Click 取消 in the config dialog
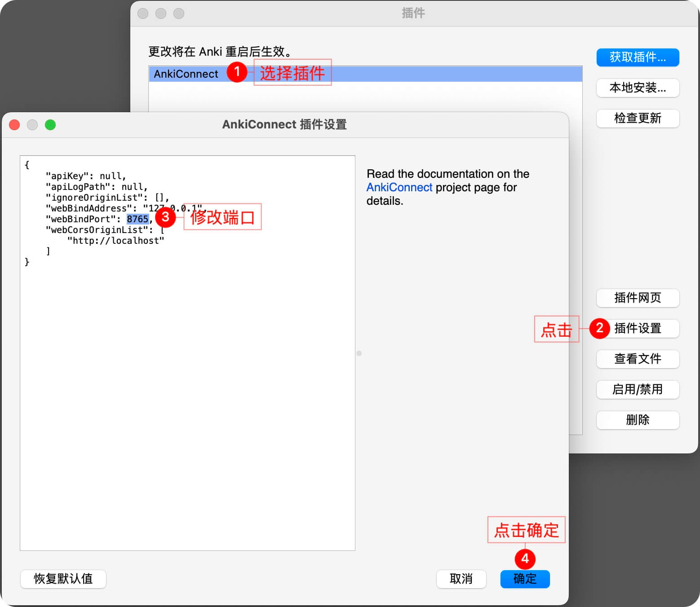Viewport: 700px width, 607px height. coord(461,579)
